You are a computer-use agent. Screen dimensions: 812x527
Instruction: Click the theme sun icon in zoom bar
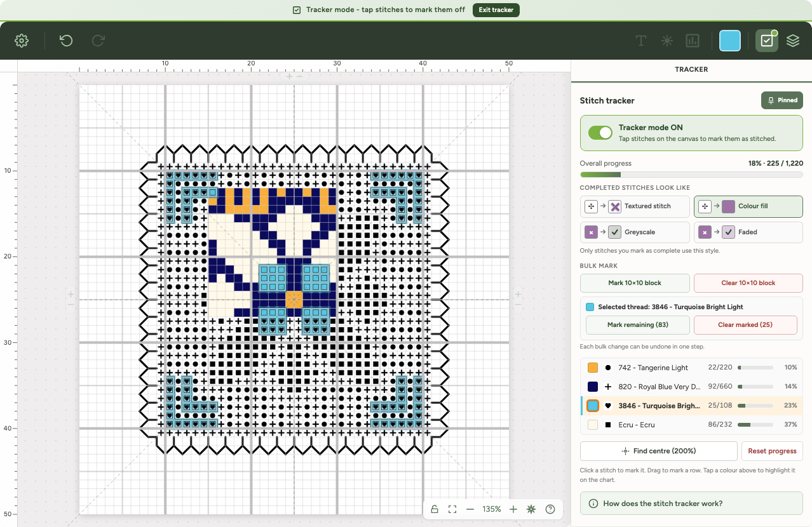(531, 509)
